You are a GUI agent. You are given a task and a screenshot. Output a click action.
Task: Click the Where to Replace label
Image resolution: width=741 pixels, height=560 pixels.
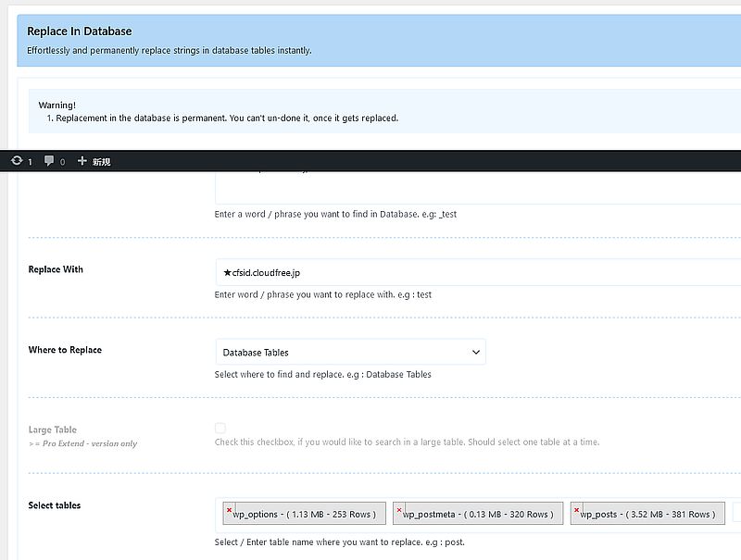(65, 350)
